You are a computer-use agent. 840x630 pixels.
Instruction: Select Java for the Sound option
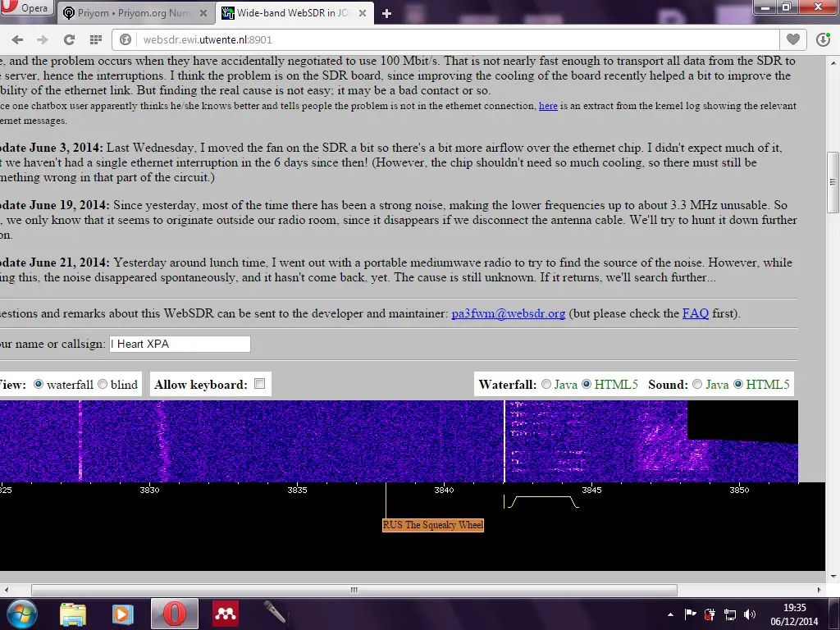click(x=697, y=385)
